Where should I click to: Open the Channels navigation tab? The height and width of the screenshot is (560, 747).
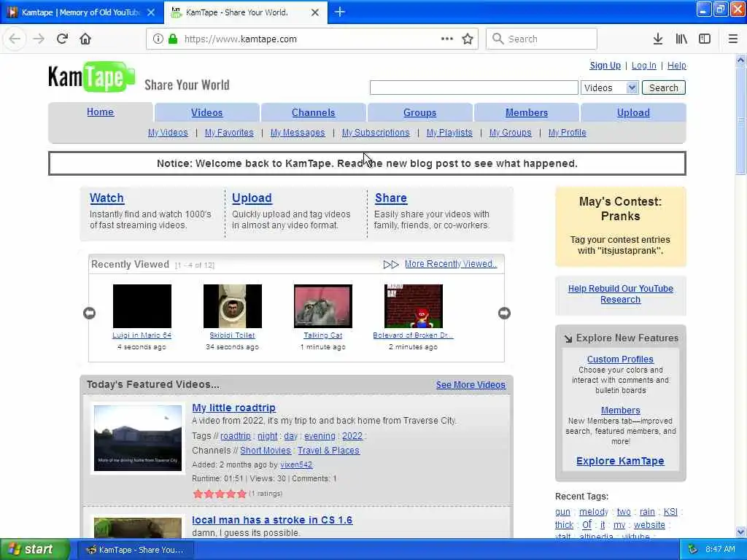tap(313, 113)
